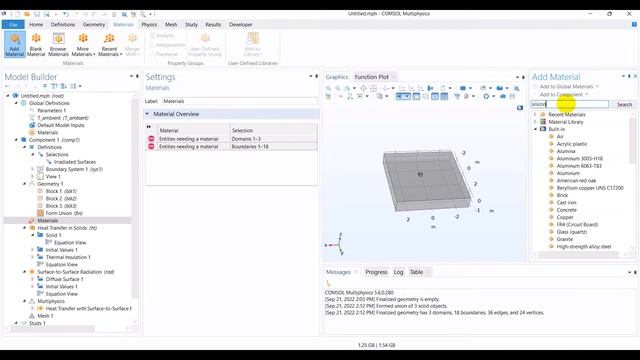
Task: Expand the Boundary System 1 node
Action: [33, 169]
